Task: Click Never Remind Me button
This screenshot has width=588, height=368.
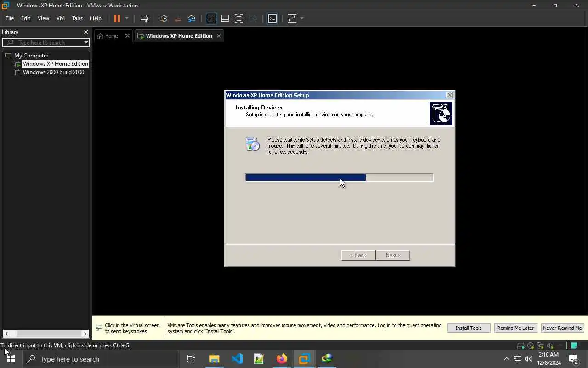Action: point(562,328)
